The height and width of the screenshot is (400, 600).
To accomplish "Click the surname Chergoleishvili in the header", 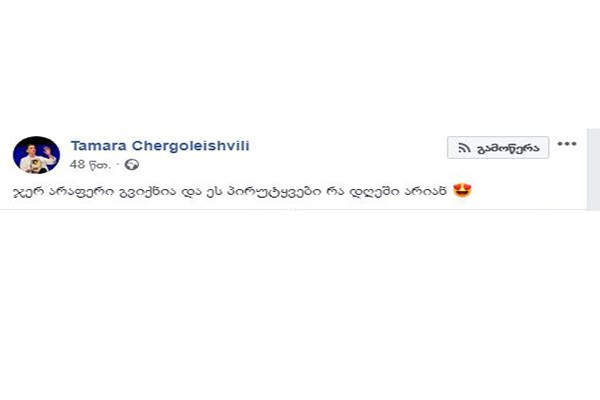I will 191,146.
